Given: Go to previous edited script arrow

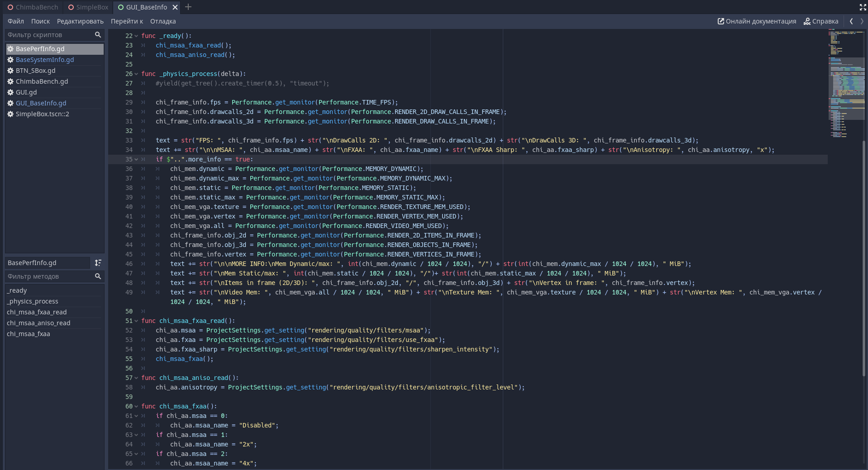Looking at the screenshot, I should [x=851, y=21].
